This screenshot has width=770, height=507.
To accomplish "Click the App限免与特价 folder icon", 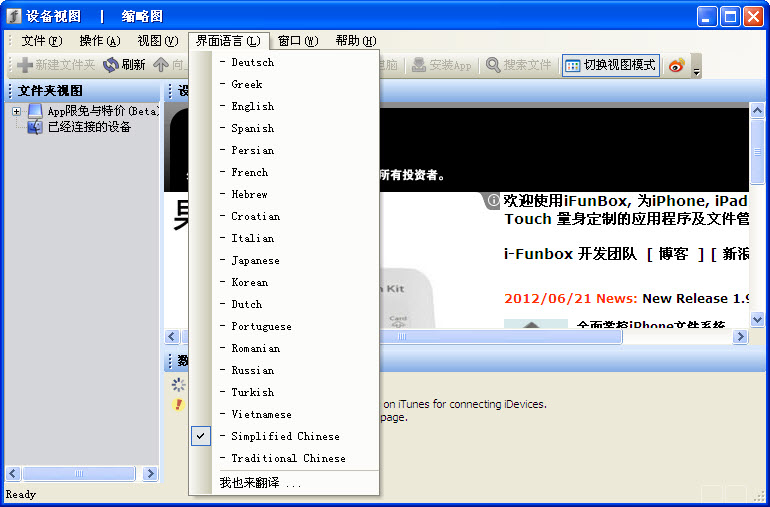I will (x=35, y=111).
